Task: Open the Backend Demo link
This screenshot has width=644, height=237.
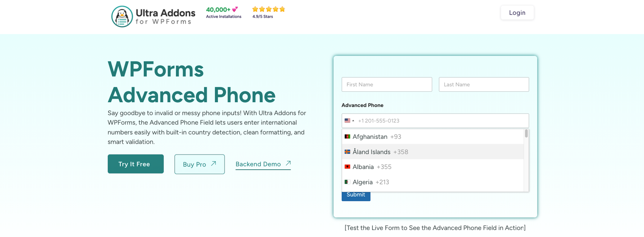Action: click(x=263, y=164)
